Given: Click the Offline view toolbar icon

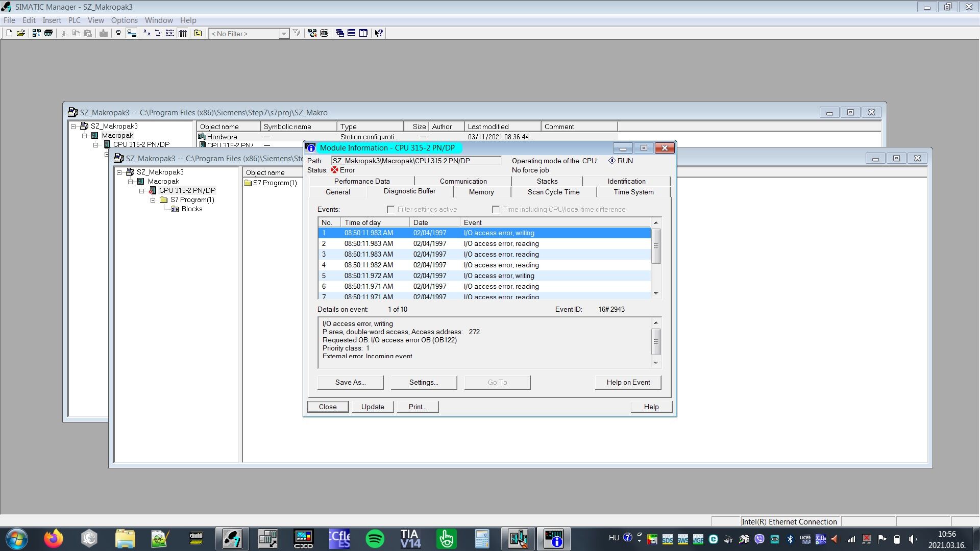Looking at the screenshot, I should [118, 33].
